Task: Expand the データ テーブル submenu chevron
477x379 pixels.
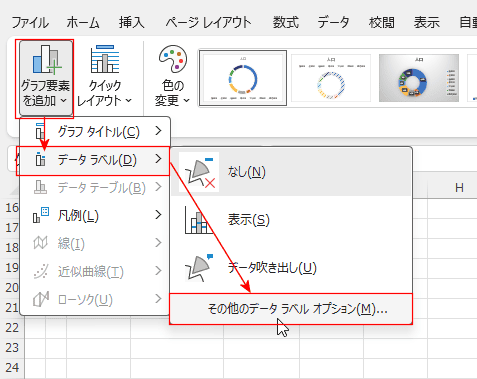Action: coord(158,187)
